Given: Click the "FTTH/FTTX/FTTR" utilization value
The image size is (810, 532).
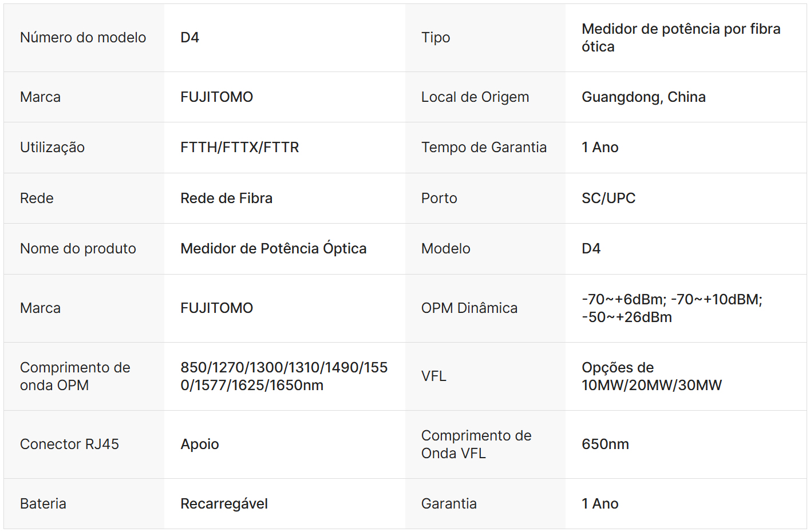Looking at the screenshot, I should pyautogui.click(x=239, y=148).
